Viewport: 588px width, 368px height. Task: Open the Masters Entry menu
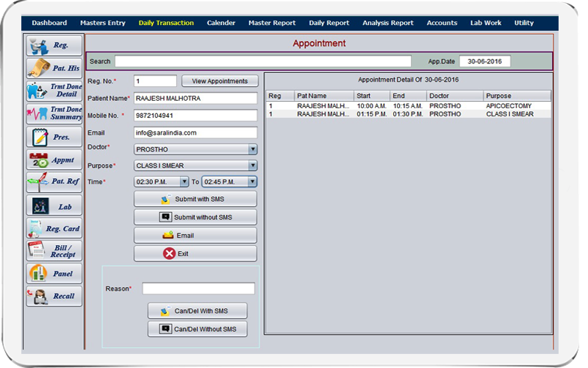pos(103,23)
